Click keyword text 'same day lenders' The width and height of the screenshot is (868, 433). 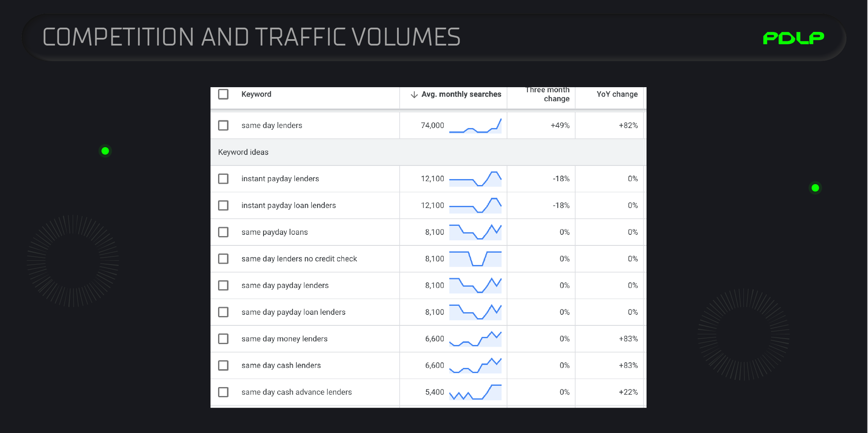(x=272, y=125)
